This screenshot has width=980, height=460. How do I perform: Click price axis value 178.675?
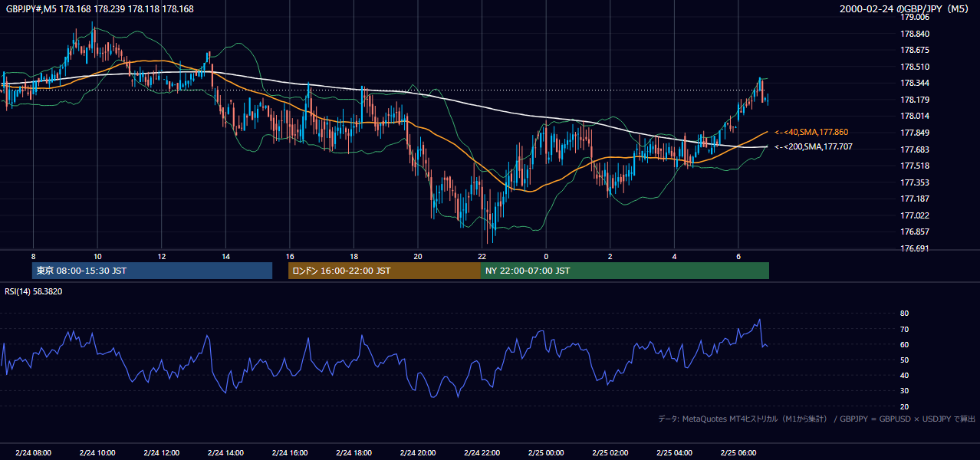coord(915,50)
